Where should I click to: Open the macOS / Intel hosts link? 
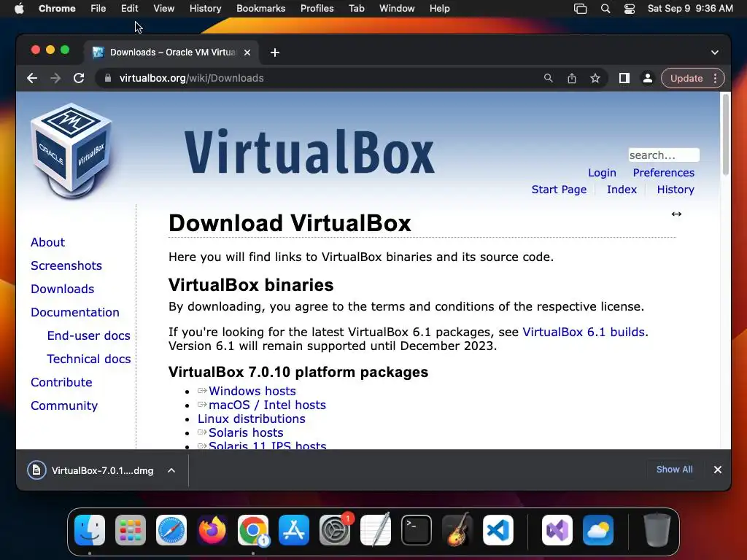pyautogui.click(x=267, y=405)
